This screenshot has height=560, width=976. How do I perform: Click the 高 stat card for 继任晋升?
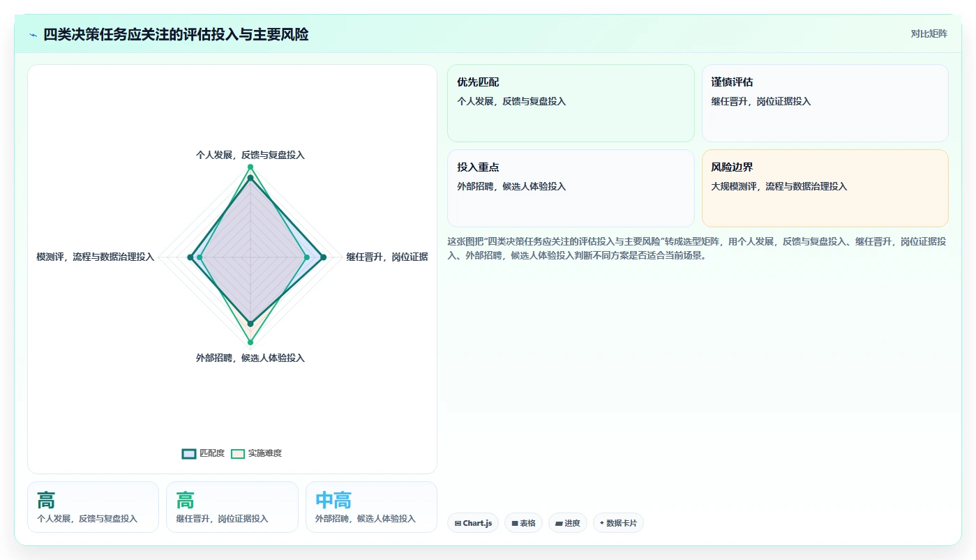(x=232, y=507)
